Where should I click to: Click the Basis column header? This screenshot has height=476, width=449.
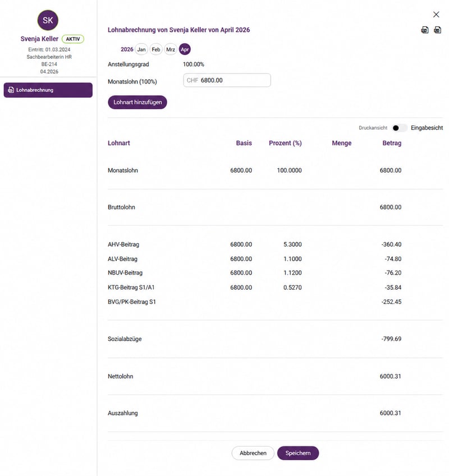[244, 143]
